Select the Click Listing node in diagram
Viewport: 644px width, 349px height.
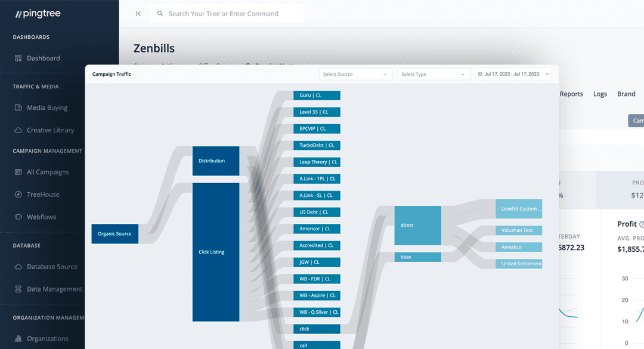coord(215,252)
